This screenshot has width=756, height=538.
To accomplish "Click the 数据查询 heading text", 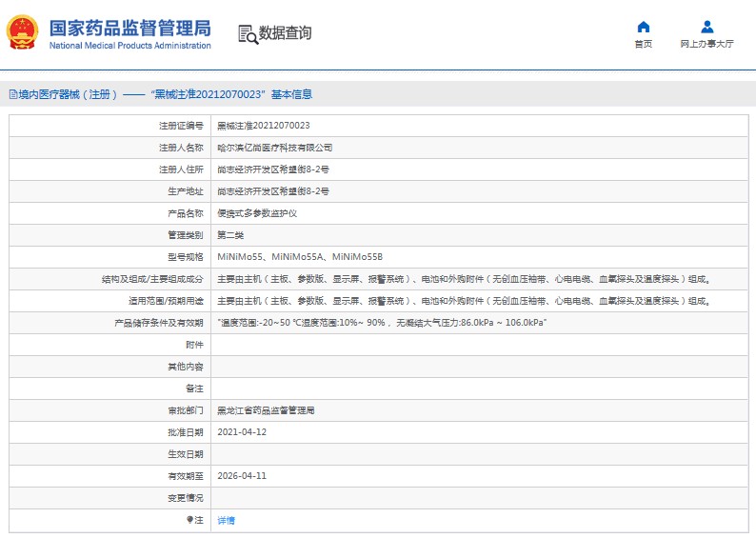I will (x=285, y=32).
